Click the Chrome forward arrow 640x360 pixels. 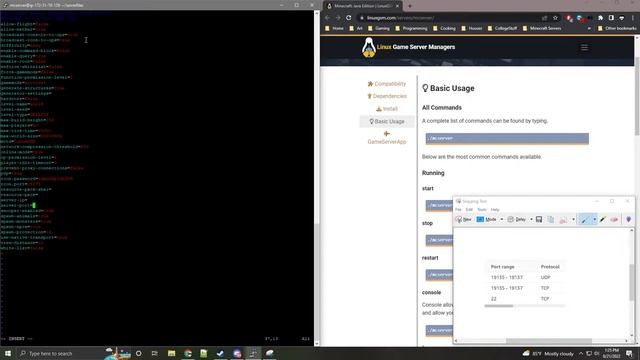click(338, 18)
